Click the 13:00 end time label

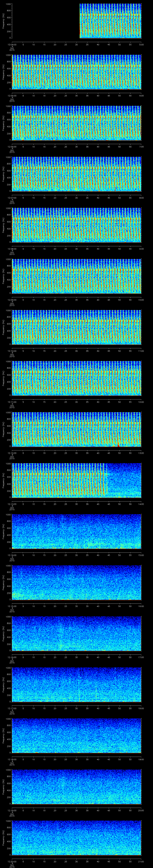click(x=141, y=453)
